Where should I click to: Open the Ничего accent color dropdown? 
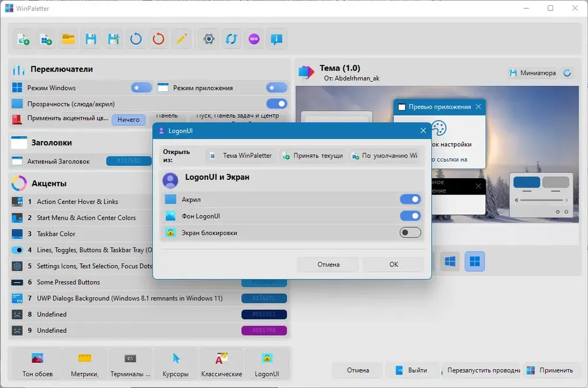tap(129, 119)
